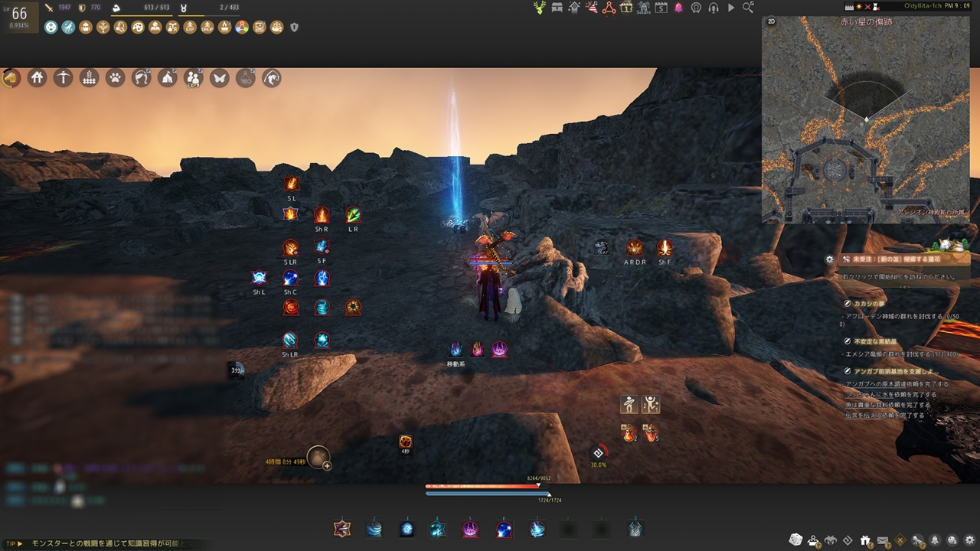980x551 pixels.
Task: Click the buff icon showing 4秒
Action: [x=406, y=442]
